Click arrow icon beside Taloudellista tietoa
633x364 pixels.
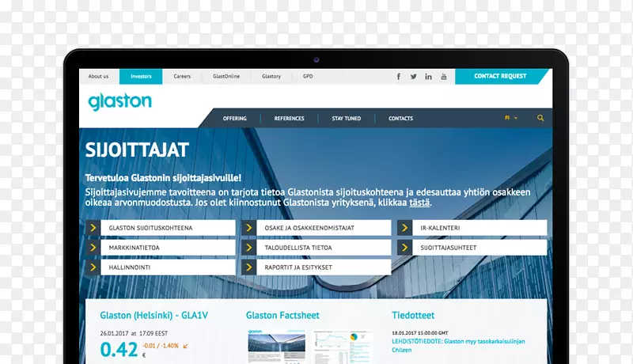248,248
